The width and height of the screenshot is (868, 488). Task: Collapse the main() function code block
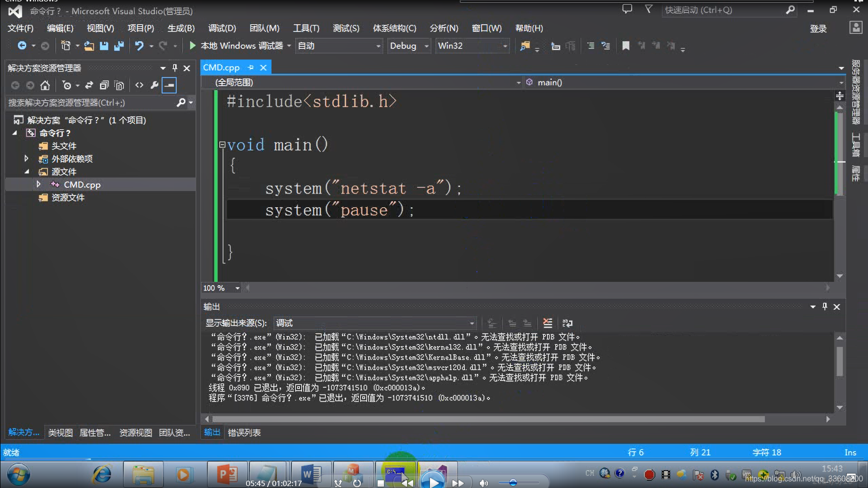point(222,144)
